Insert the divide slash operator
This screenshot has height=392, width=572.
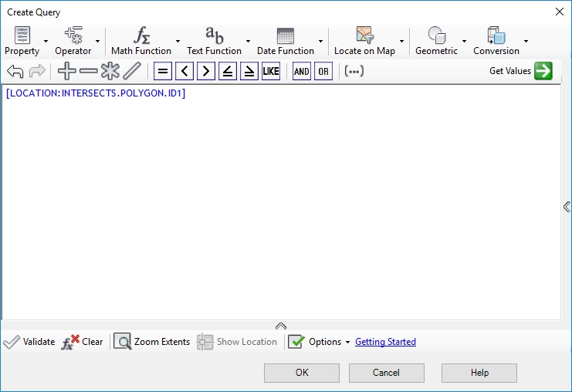[132, 71]
